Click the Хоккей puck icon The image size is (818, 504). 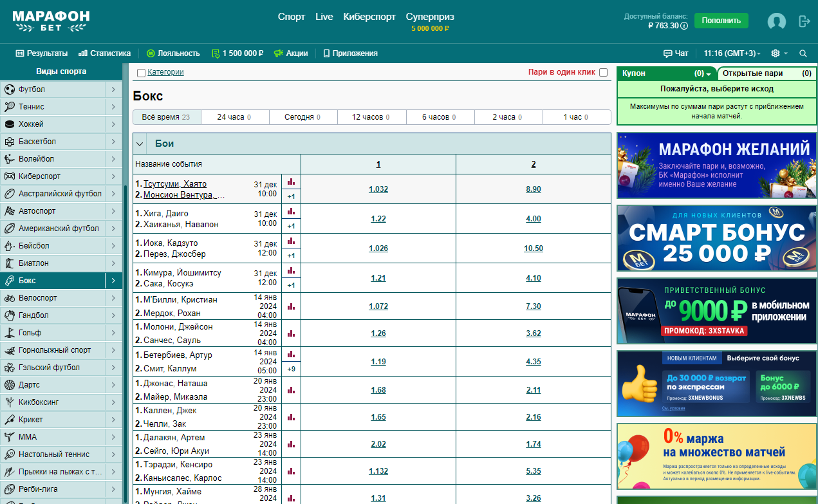point(10,124)
